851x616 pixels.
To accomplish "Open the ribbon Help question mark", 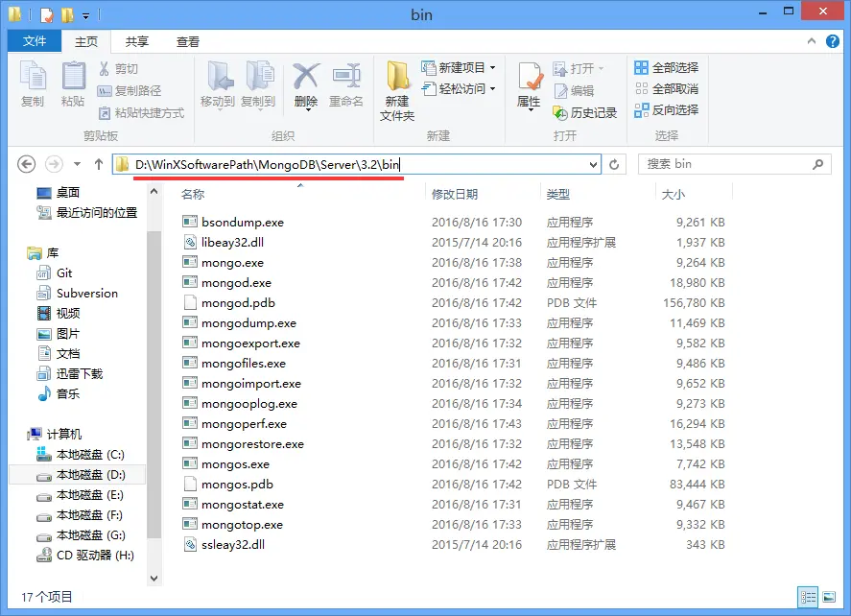I will pyautogui.click(x=833, y=41).
